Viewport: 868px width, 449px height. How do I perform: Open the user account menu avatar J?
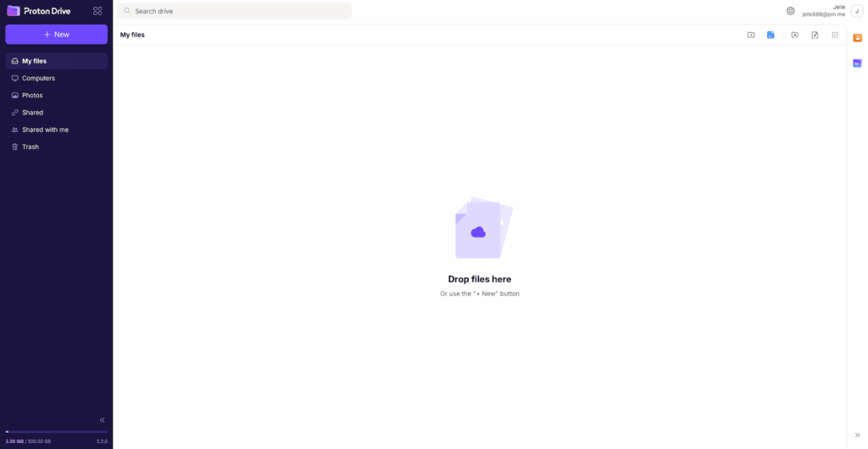[856, 11]
